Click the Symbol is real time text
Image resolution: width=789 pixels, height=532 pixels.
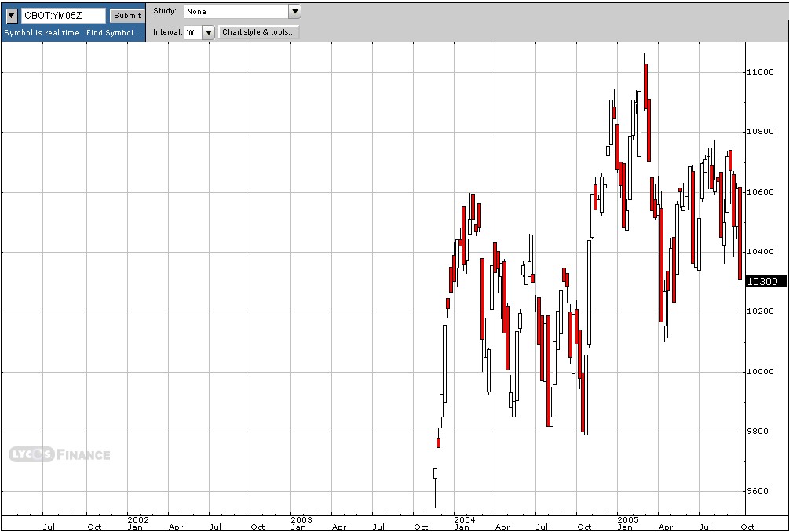42,33
